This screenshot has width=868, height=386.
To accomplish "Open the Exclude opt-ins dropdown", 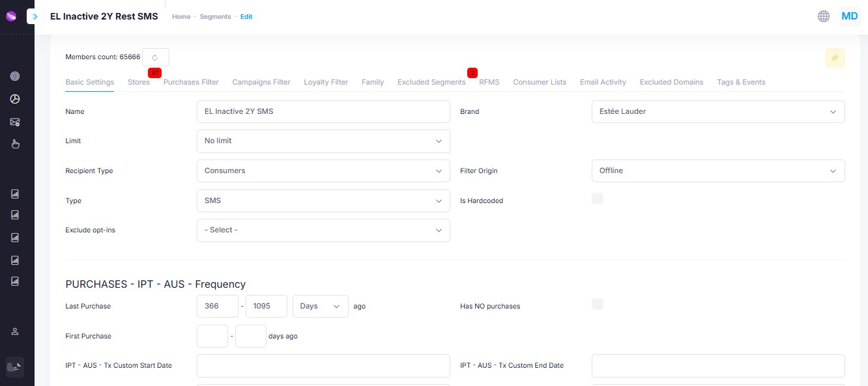I will [x=323, y=230].
